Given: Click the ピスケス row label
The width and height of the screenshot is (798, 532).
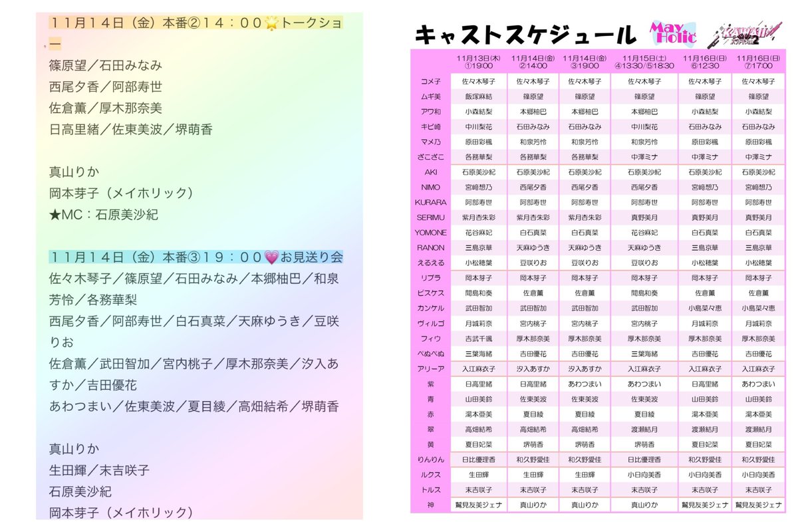Looking at the screenshot, I should (431, 293).
